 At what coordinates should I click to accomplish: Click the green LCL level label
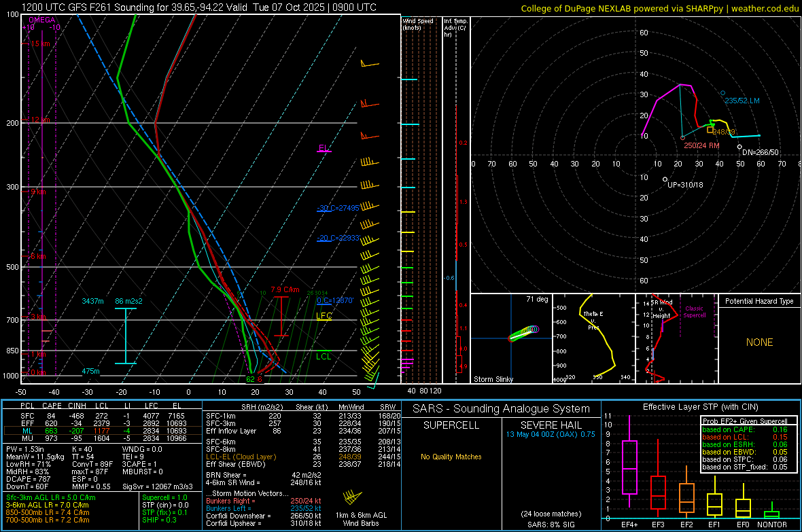324,357
